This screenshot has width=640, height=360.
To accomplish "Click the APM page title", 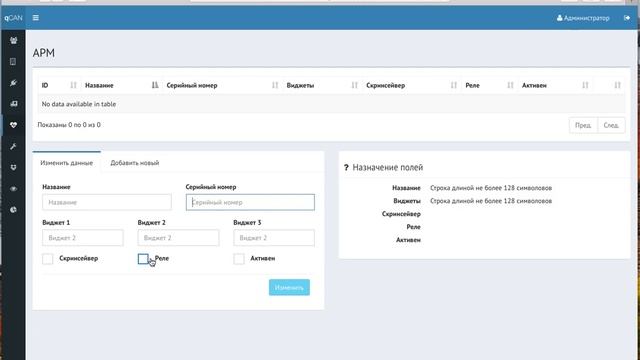I will (x=44, y=53).
